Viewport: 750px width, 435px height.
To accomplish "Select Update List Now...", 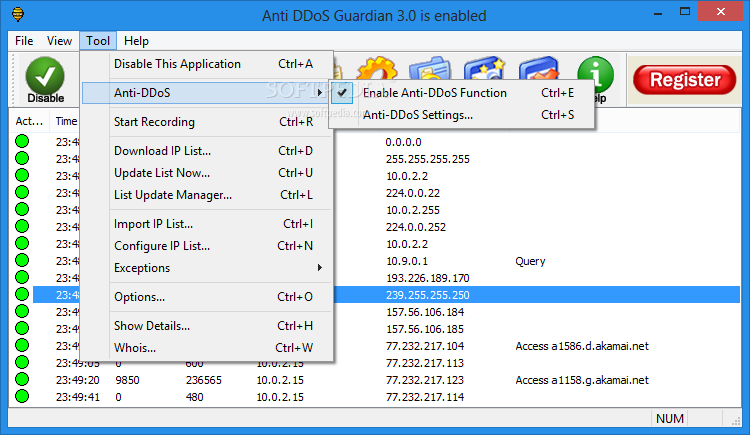I will pyautogui.click(x=207, y=173).
